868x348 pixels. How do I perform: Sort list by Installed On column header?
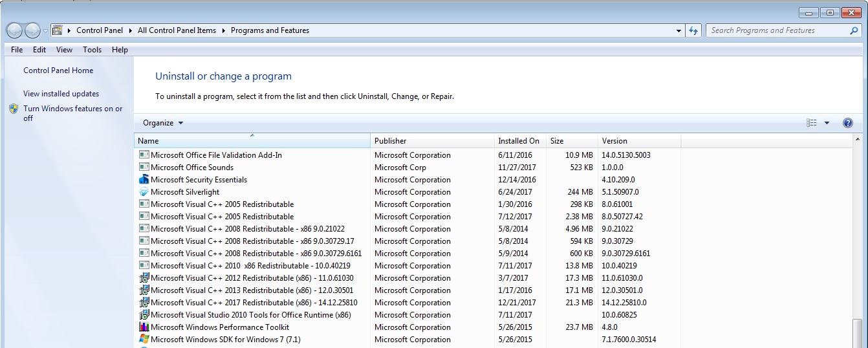pos(520,140)
